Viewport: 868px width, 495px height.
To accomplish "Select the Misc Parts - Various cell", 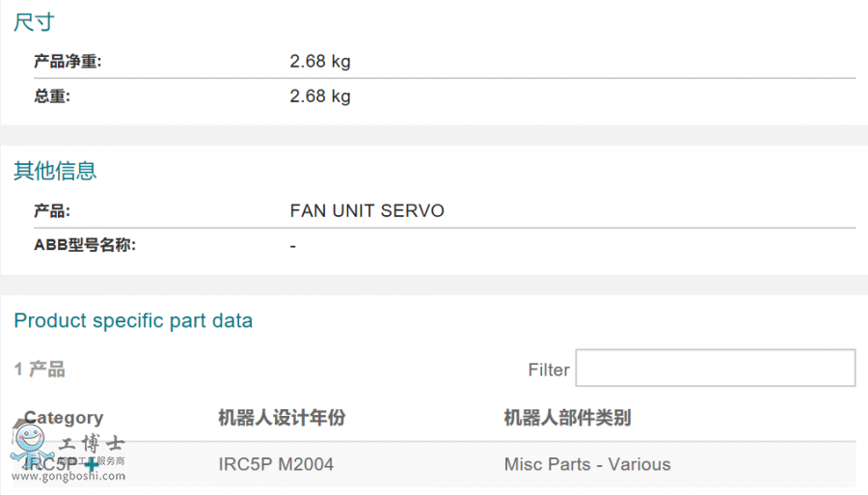I will click(x=586, y=464).
